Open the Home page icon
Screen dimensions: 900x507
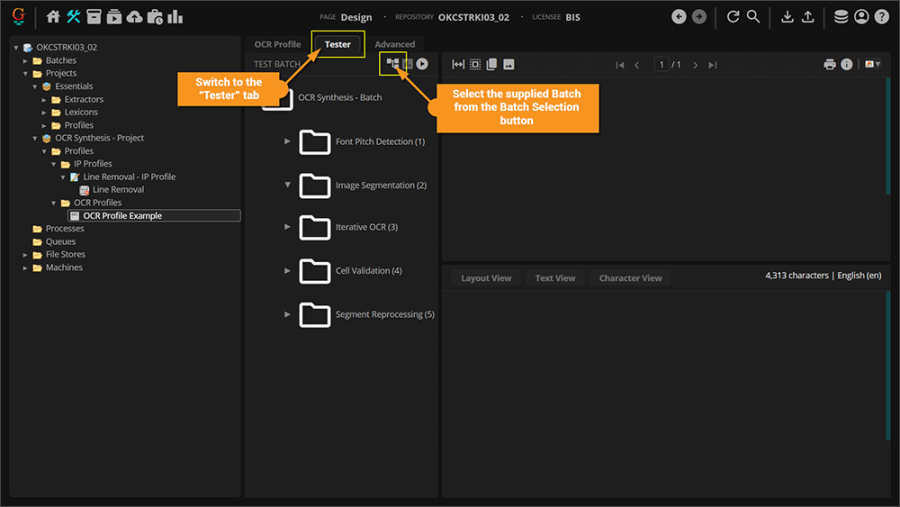coord(53,17)
